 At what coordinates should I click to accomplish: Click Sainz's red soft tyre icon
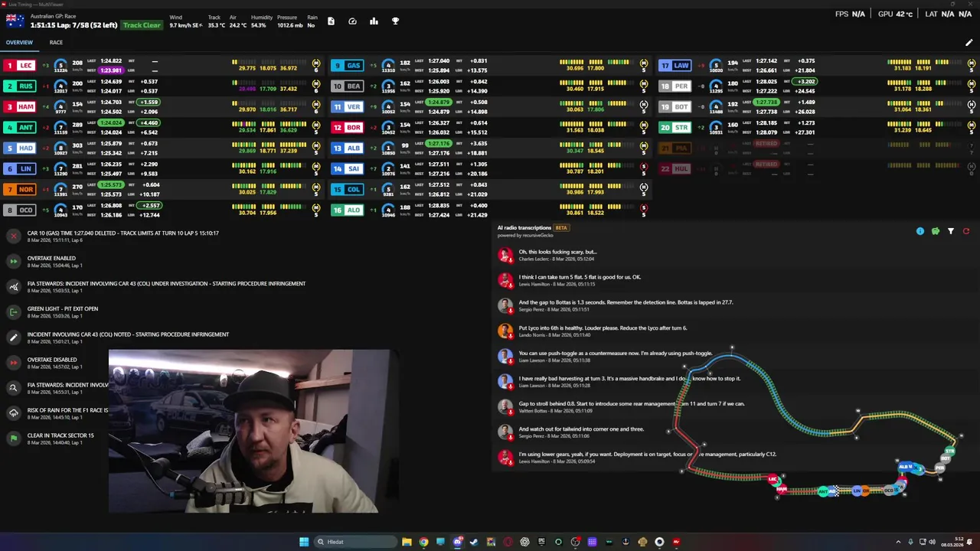644,167
